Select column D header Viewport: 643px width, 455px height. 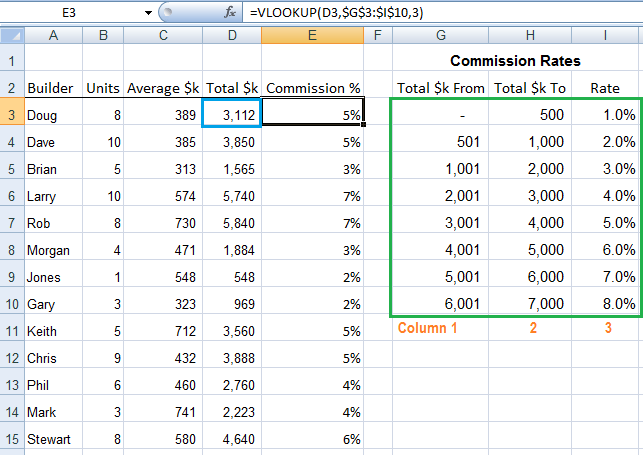point(232,35)
